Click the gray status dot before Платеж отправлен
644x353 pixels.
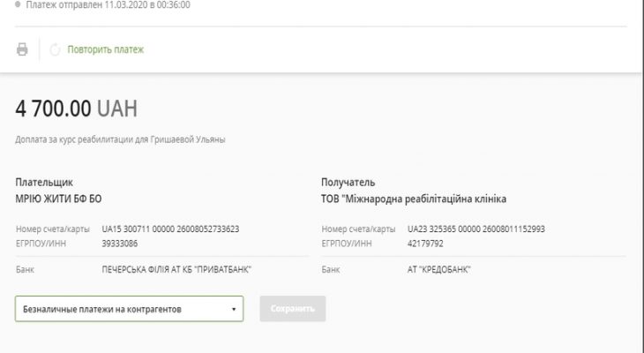(18, 4)
